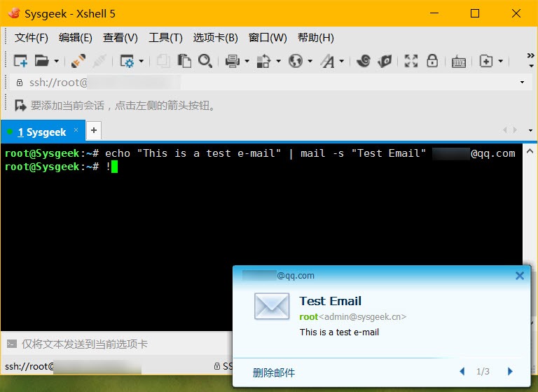Open the 选项卡(B) menu
This screenshot has width=538, height=392.
(x=216, y=37)
